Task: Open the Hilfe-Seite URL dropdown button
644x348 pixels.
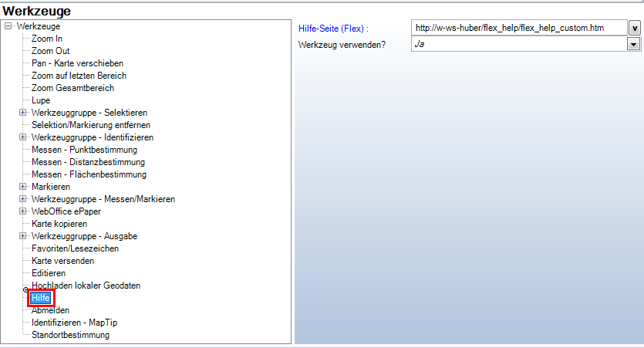Action: 635,28
